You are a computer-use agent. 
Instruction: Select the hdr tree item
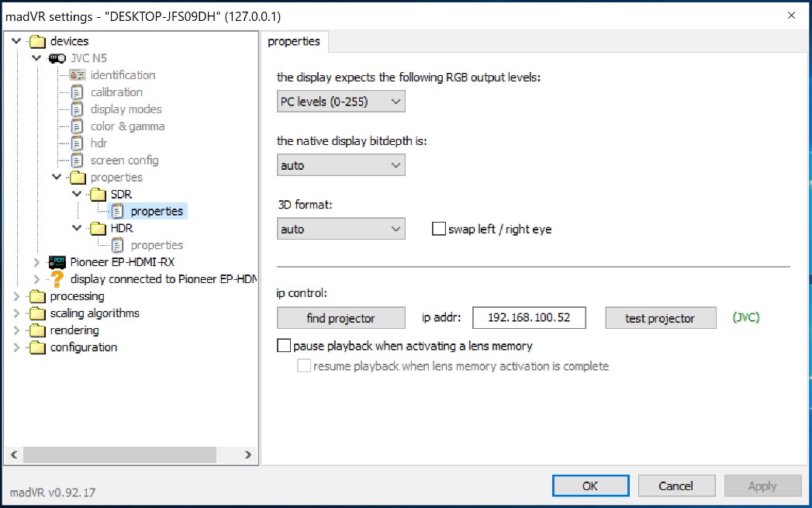click(98, 143)
